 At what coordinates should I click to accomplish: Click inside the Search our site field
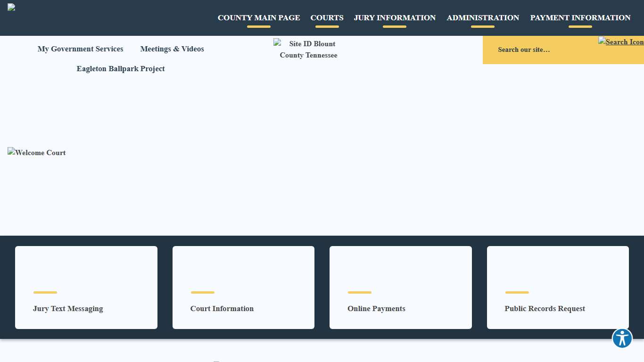click(524, 49)
